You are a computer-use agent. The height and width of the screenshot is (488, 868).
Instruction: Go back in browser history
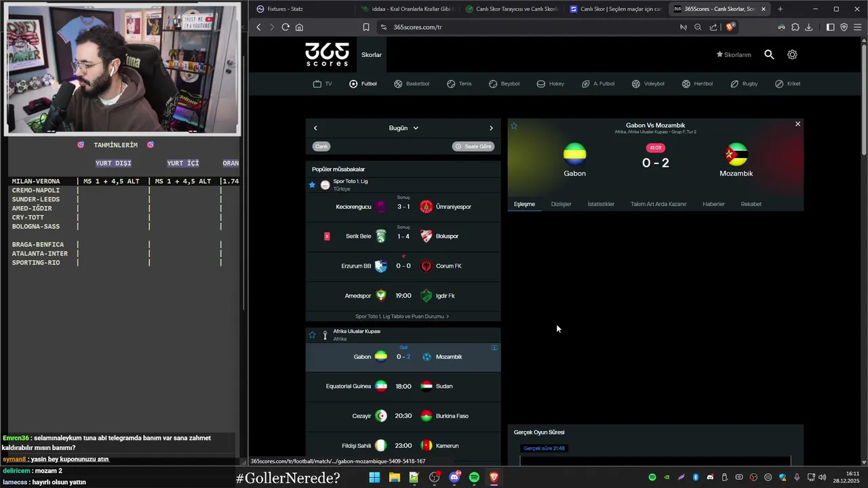point(258,27)
